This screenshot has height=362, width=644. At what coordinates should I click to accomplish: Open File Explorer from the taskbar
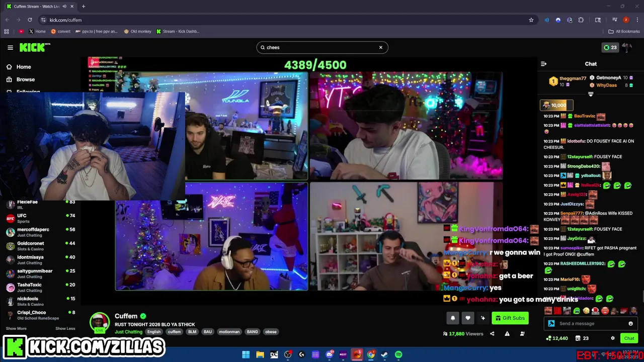(260, 354)
